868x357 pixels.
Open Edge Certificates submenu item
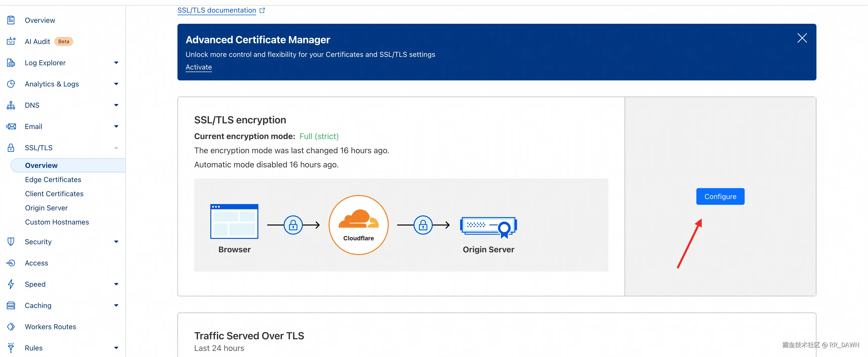53,180
